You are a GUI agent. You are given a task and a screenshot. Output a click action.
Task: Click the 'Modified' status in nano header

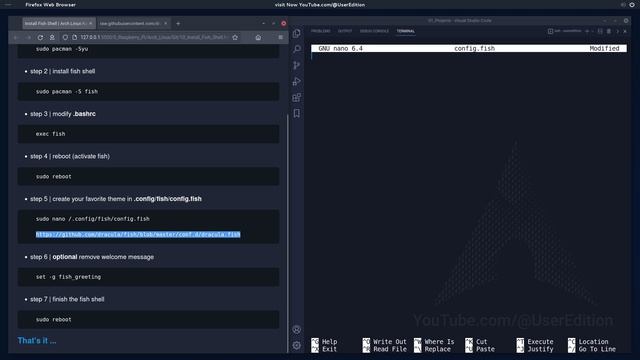coord(604,48)
